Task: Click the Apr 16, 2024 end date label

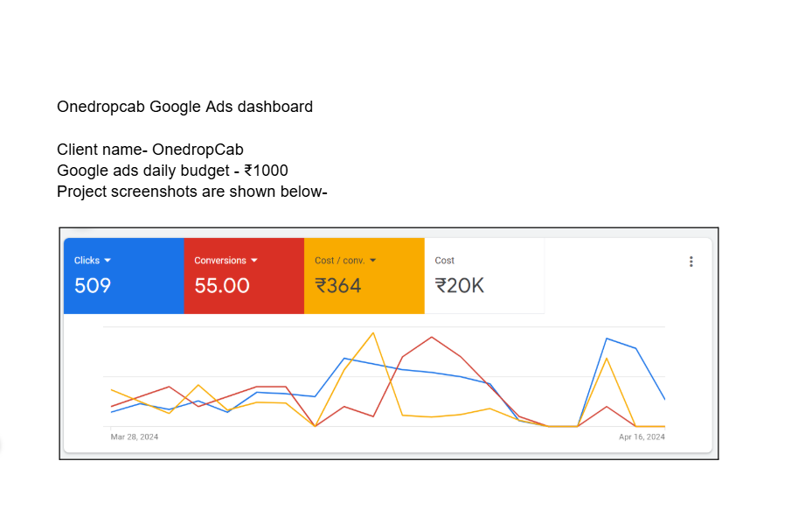Action: tap(642, 437)
